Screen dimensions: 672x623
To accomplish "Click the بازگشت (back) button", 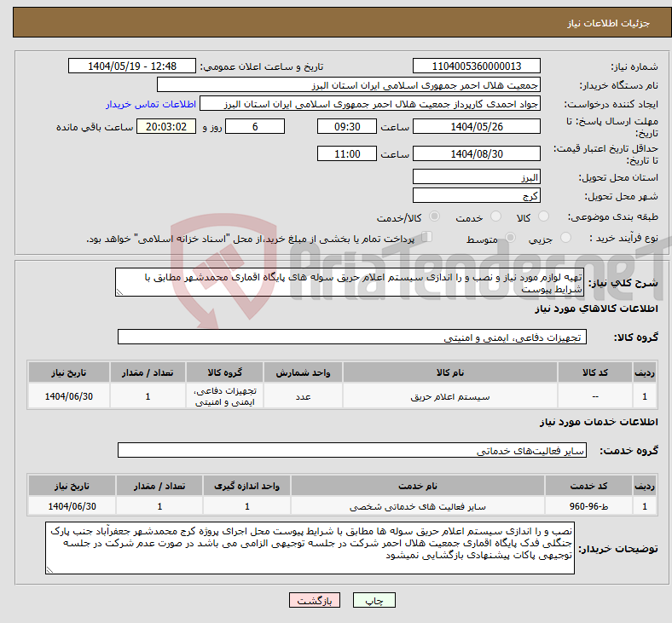I will point(315,600).
